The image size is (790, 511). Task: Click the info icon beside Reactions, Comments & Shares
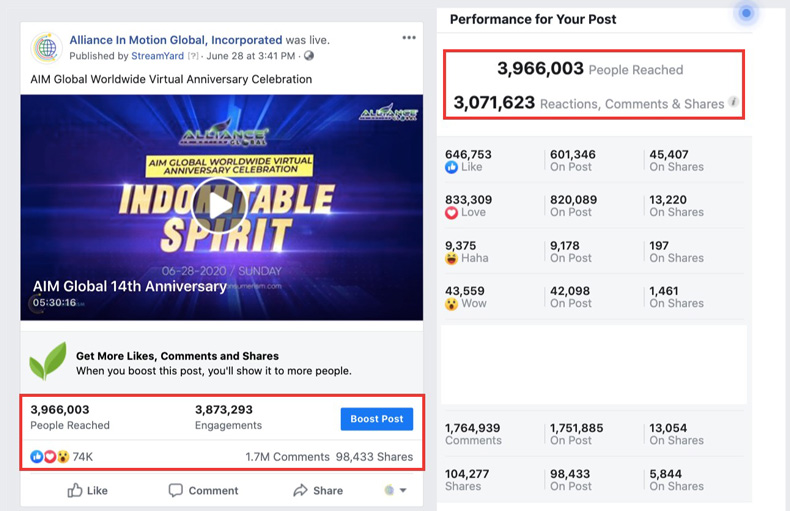coord(733,102)
